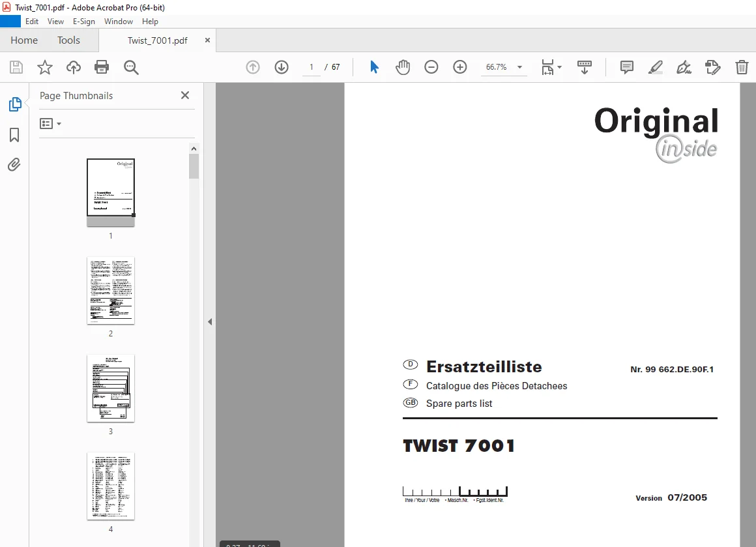The height and width of the screenshot is (547, 756).
Task: Click the 'Nr. 99 662.DE.90F.1' text
Action: pyautogui.click(x=672, y=370)
